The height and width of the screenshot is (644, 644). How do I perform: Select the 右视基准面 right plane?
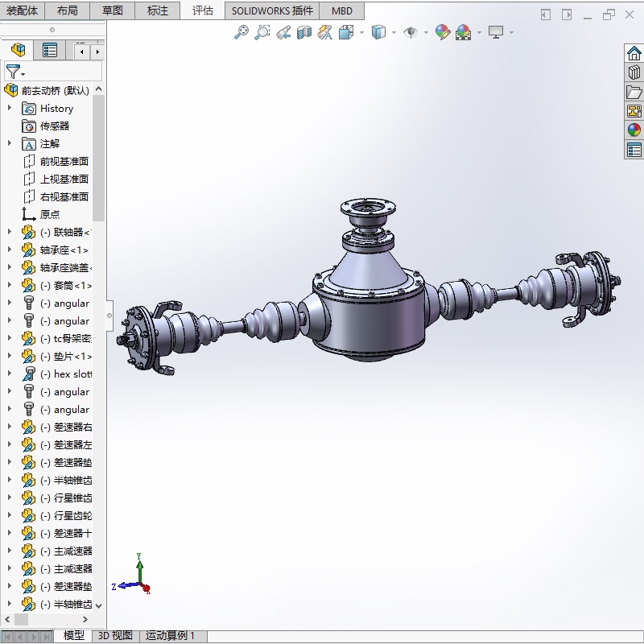click(64, 196)
